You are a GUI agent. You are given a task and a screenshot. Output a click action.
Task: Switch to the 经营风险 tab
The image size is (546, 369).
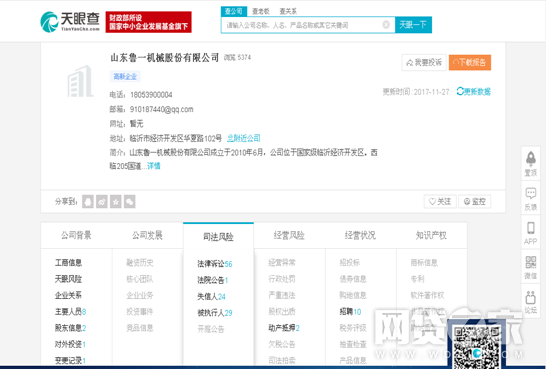[289, 236]
